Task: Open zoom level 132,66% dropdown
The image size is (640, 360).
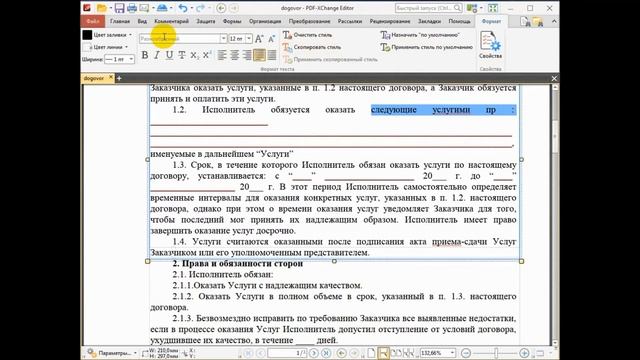Action: click(x=452, y=353)
